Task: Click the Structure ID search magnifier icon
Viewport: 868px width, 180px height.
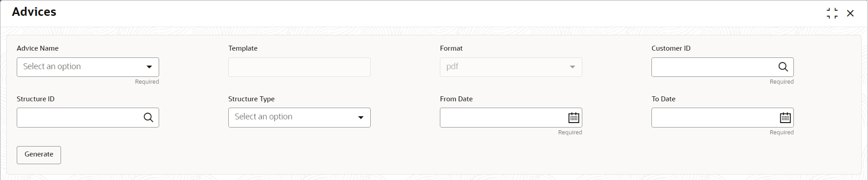Action: [148, 118]
